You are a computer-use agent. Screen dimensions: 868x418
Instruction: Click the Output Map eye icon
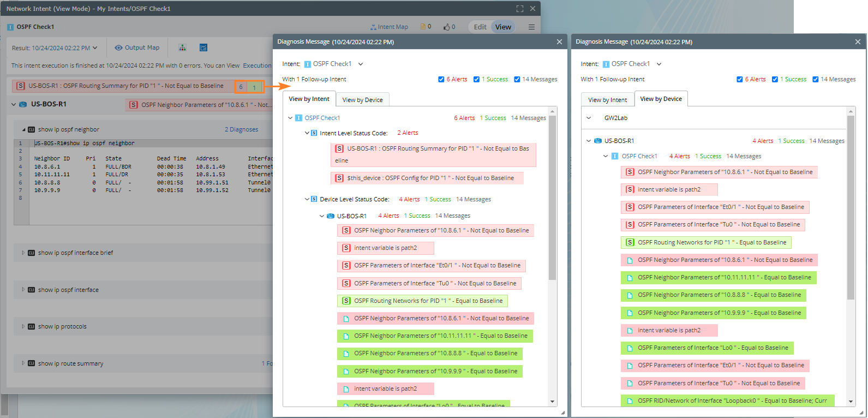pos(118,47)
